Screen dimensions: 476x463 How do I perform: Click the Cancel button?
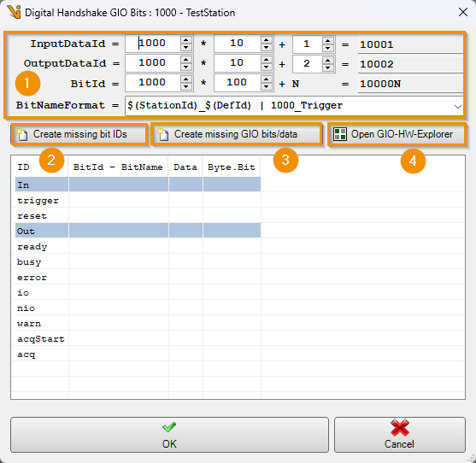[399, 435]
